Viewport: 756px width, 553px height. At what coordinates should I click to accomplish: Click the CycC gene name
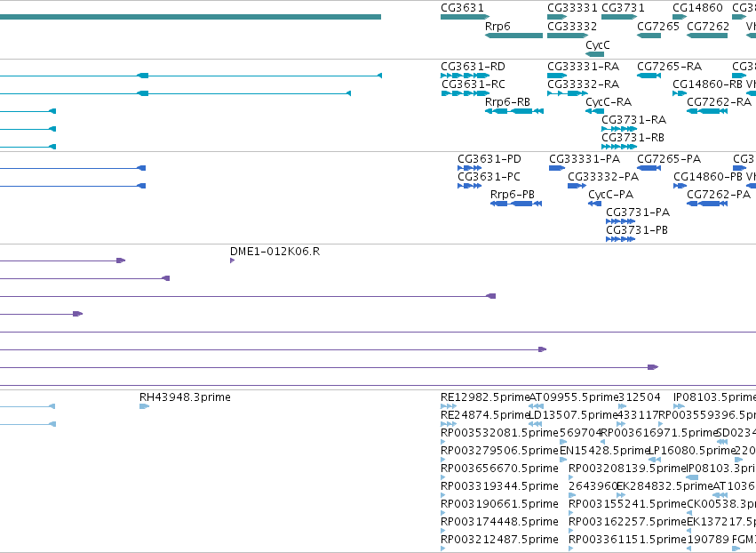[x=598, y=45]
